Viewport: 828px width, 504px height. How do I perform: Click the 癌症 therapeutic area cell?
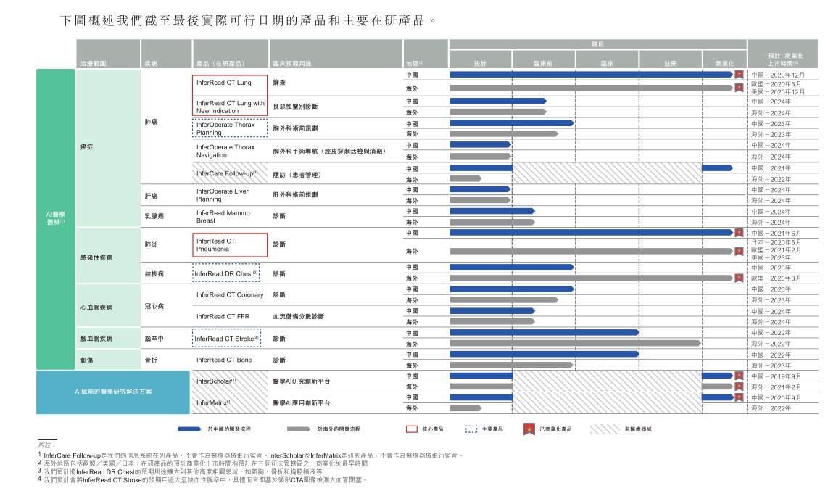point(108,147)
